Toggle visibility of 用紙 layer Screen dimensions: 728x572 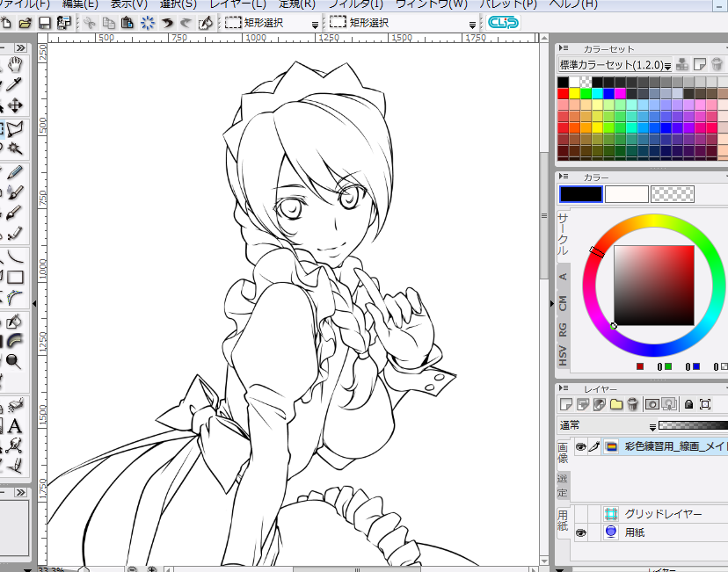coord(580,532)
